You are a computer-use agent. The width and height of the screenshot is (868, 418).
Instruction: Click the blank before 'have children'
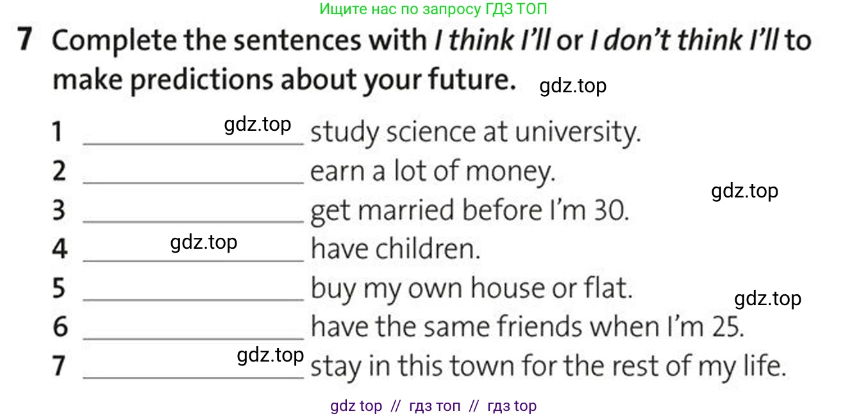pos(194,260)
